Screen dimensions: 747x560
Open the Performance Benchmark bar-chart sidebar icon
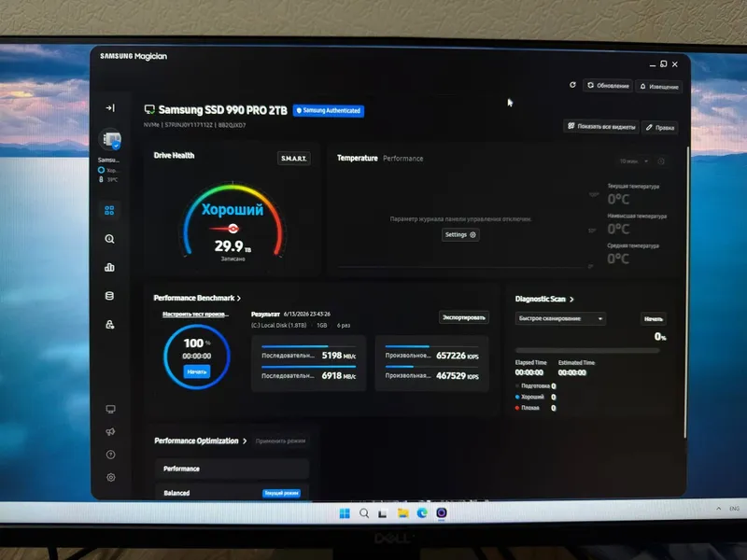[109, 267]
